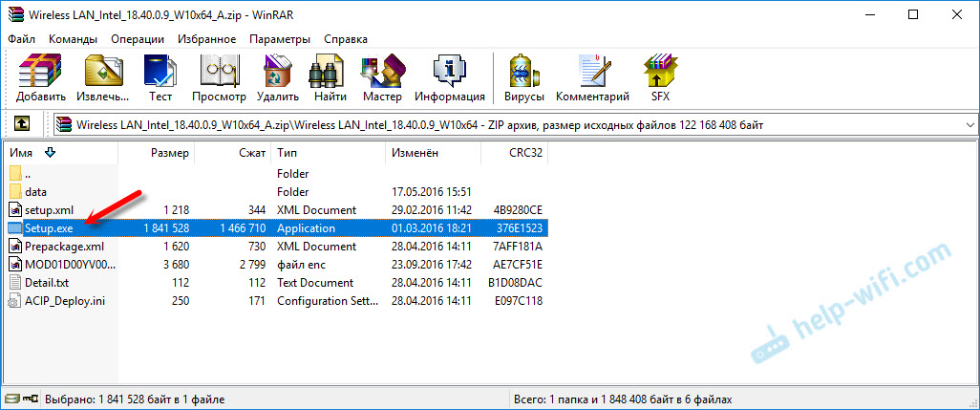
Task: Sort list by Имя column header
Action: tap(23, 153)
